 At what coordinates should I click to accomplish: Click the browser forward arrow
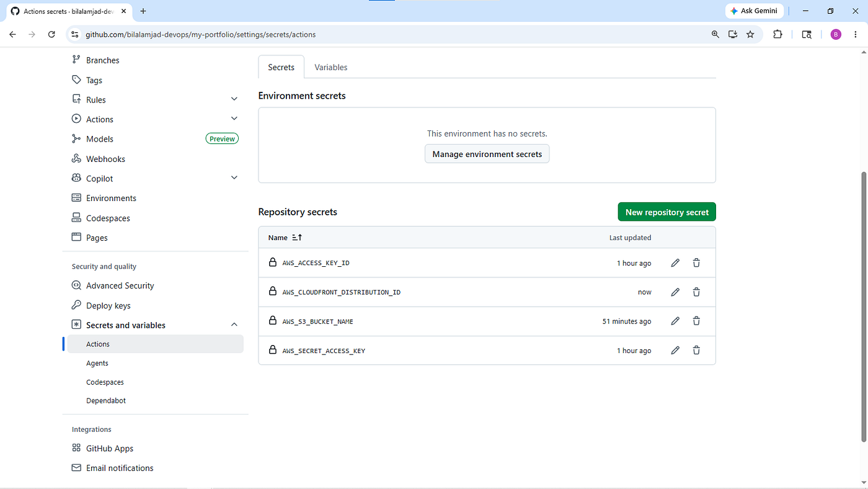(32, 35)
